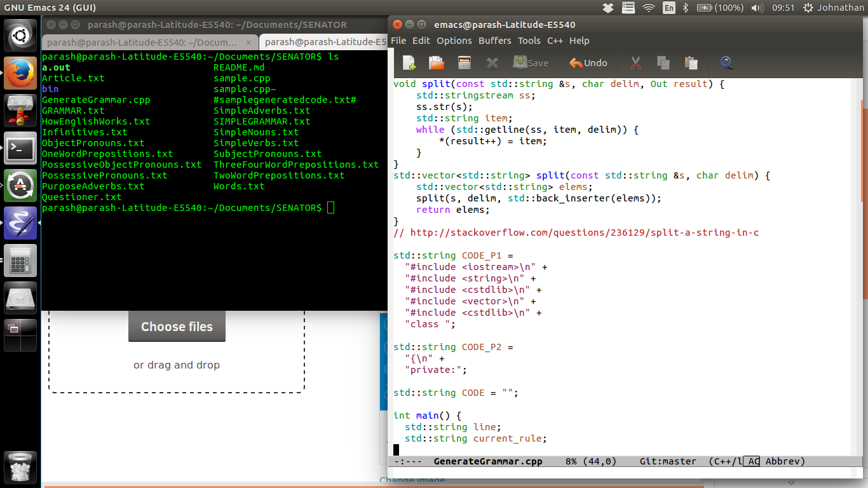Open the Tools menu in Emacs

pos(529,41)
